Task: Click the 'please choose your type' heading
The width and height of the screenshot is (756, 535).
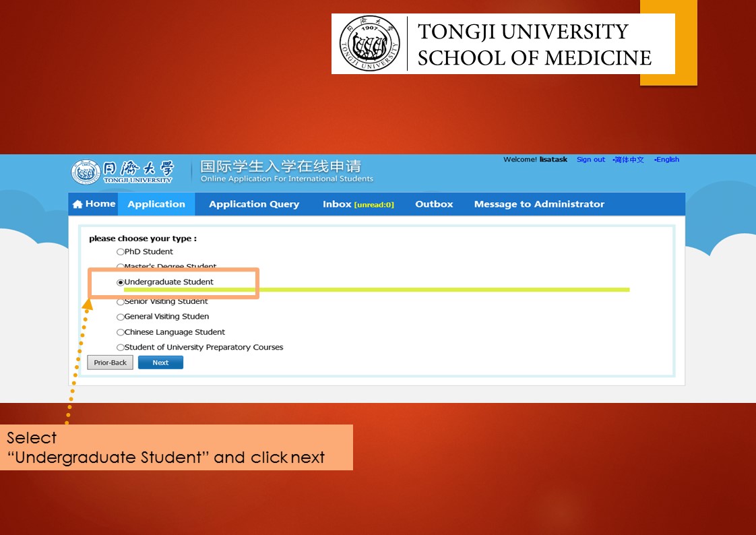Action: [143, 239]
